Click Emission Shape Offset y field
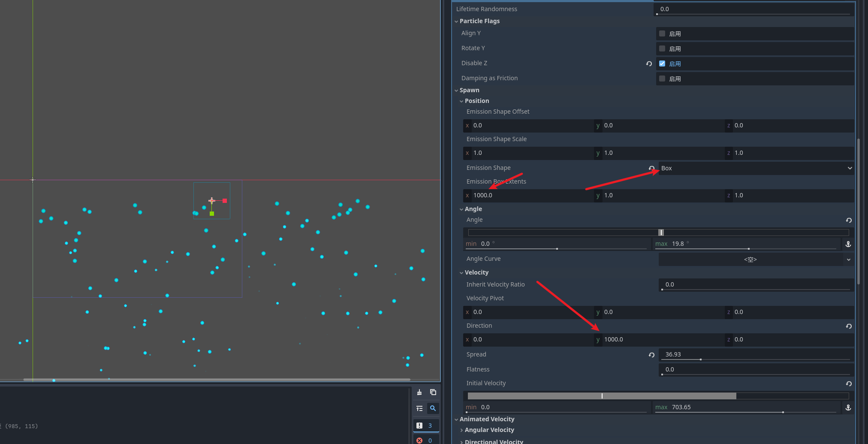The image size is (868, 444). [660, 126]
